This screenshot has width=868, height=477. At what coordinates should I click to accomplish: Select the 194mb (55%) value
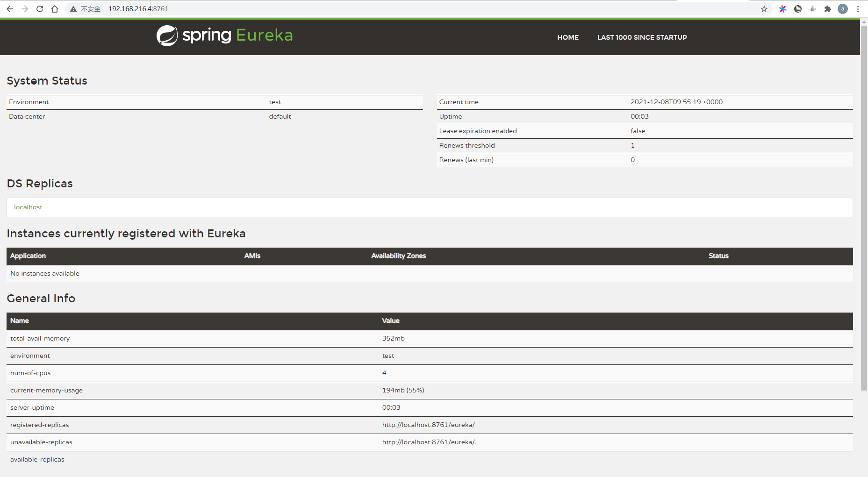click(x=403, y=391)
